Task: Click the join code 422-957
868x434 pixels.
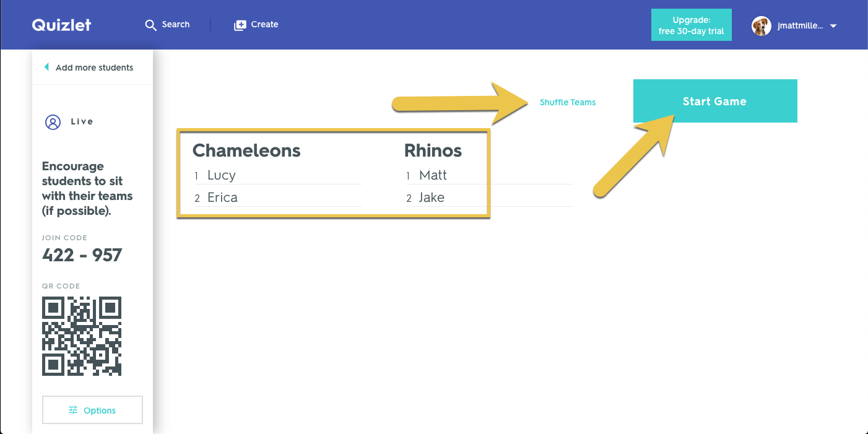Action: click(x=81, y=254)
